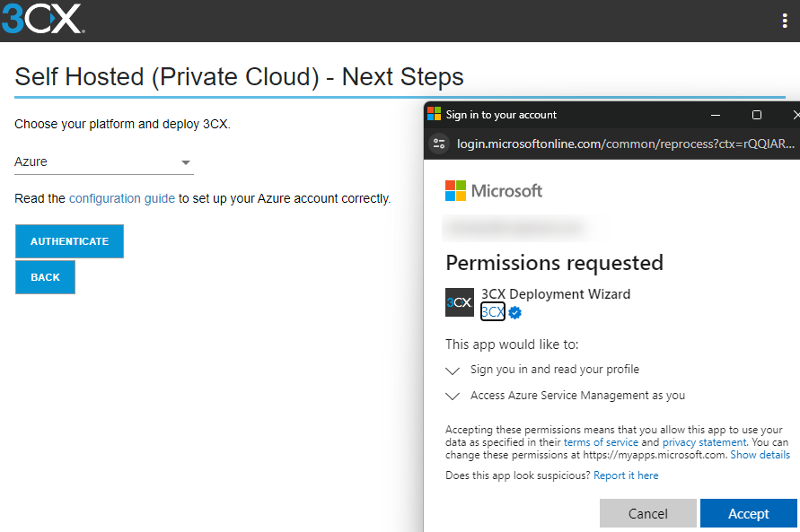Viewport: 800px width, 532px height.
Task: Click the blue verified publisher badge
Action: coord(515,312)
